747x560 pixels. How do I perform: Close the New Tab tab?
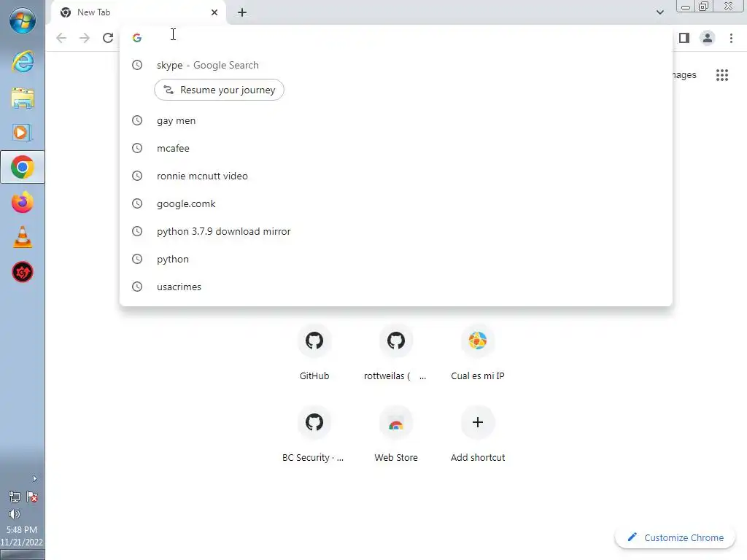[x=214, y=12]
